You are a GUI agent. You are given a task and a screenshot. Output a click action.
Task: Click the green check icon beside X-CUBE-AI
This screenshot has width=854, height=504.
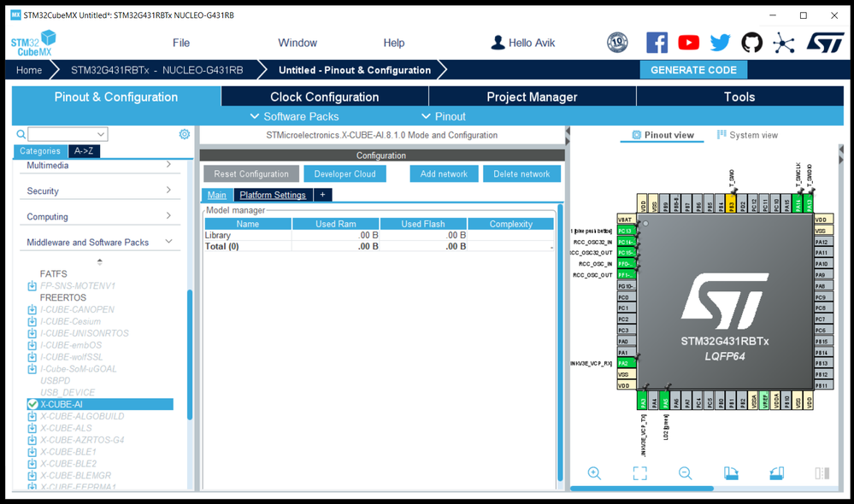[x=32, y=404]
